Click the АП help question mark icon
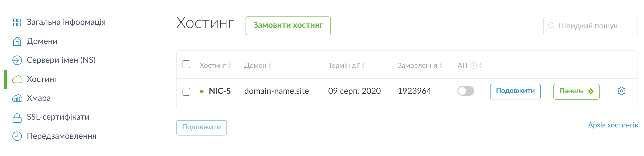Screen dimensions: 644x156 473,65
